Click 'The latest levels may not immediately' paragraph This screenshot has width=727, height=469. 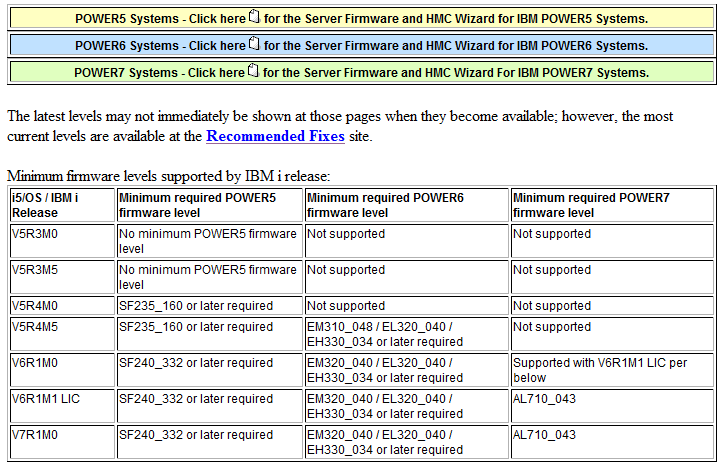pos(340,126)
